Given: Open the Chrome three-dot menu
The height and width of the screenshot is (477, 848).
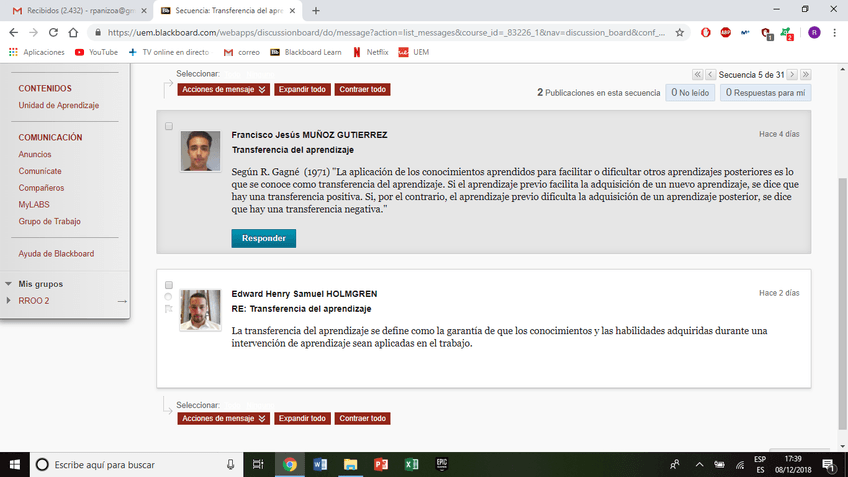Looking at the screenshot, I should tap(834, 32).
